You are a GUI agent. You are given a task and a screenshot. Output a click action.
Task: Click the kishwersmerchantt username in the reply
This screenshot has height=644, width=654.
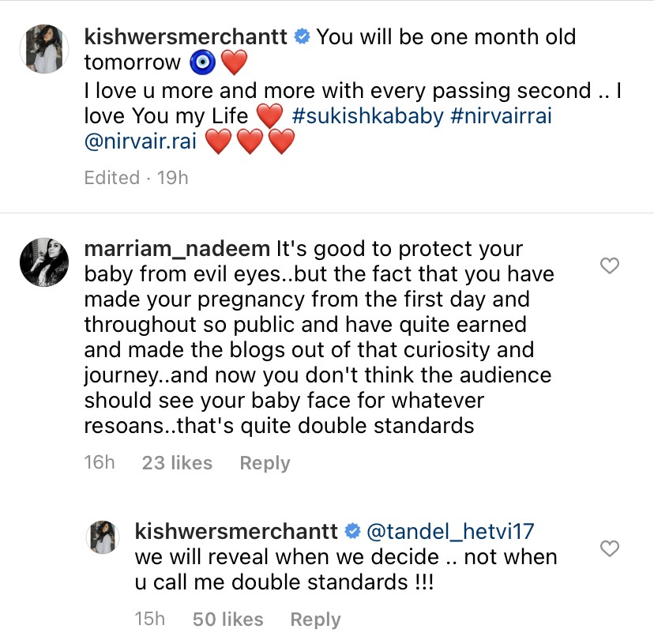[236, 530]
